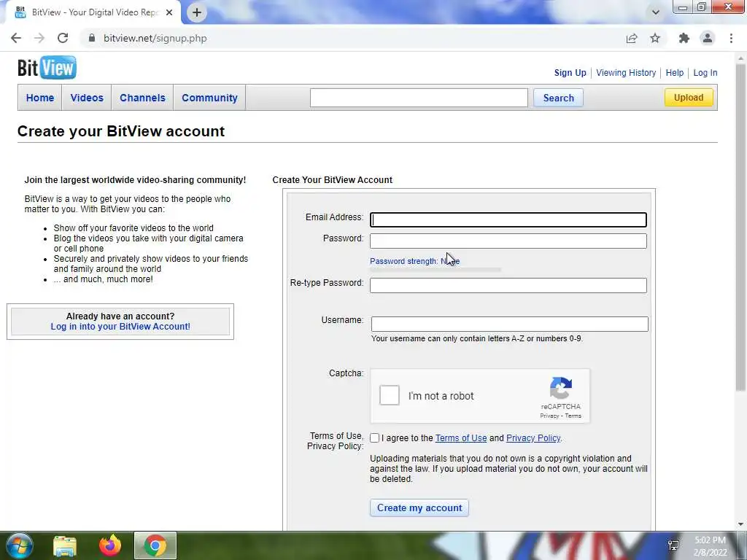Check the I'm not a robot box
Image resolution: width=747 pixels, height=560 pixels.
click(x=390, y=395)
